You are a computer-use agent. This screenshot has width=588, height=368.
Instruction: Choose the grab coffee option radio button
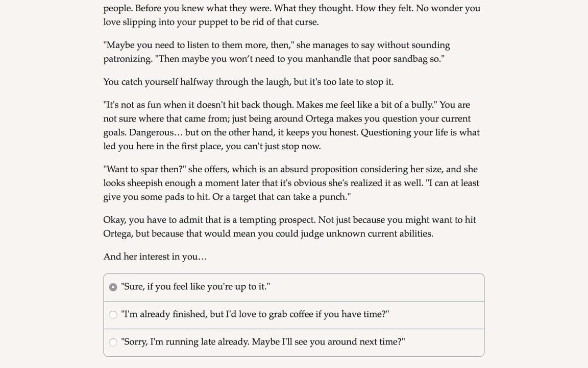click(x=113, y=315)
